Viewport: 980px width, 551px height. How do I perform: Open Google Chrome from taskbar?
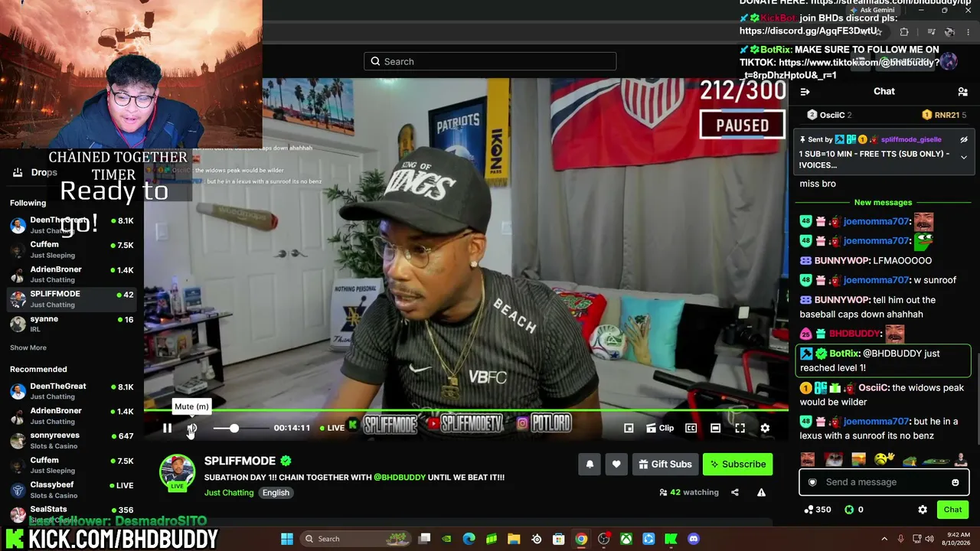pyautogui.click(x=581, y=539)
